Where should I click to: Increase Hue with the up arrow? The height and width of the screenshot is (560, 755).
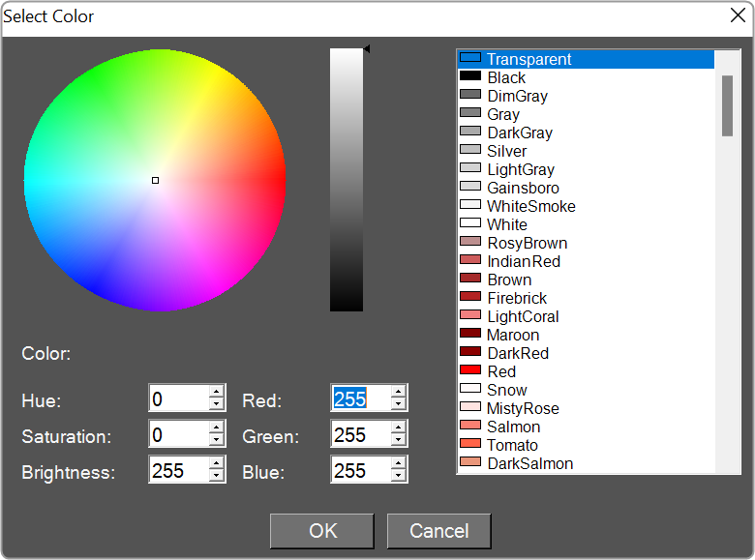point(217,392)
